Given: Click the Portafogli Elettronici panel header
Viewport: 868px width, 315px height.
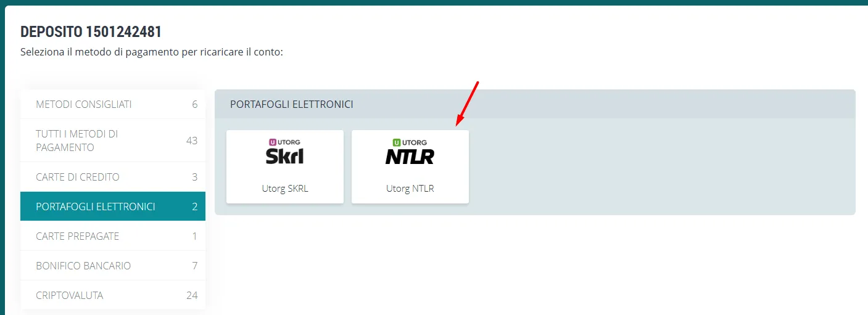Looking at the screenshot, I should coord(292,104).
